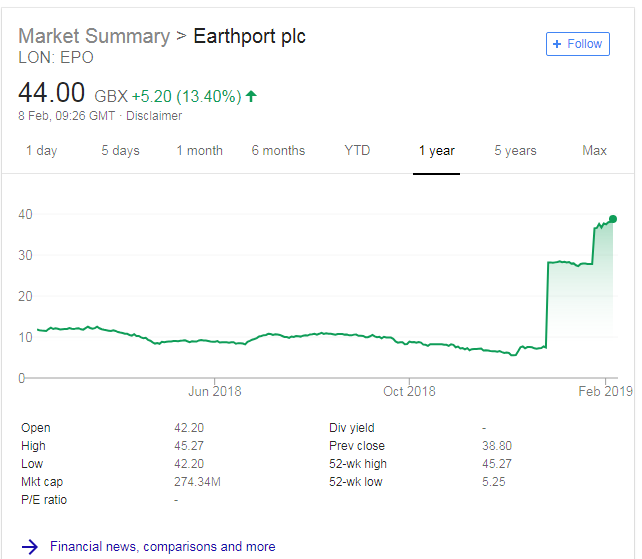Click the blue arrow next to Financial news
This screenshot has width=642, height=559.
click(30, 547)
